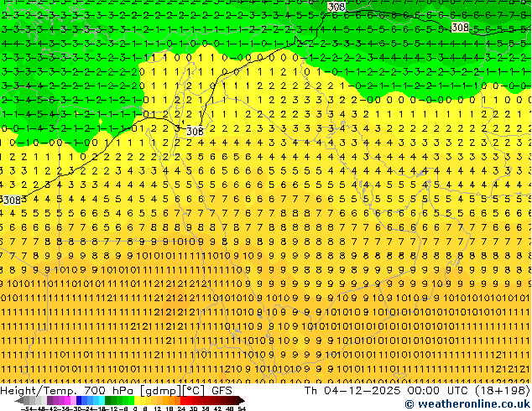This screenshot has width=532, height=411.
Task: Click the "-54" value at the legend's left end
Action: coord(27,408)
